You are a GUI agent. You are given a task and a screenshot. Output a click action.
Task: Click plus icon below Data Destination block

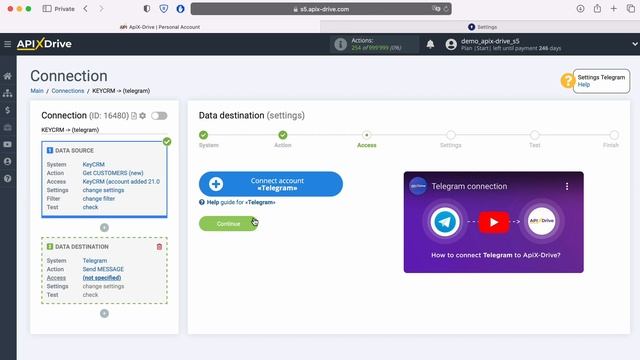click(104, 313)
